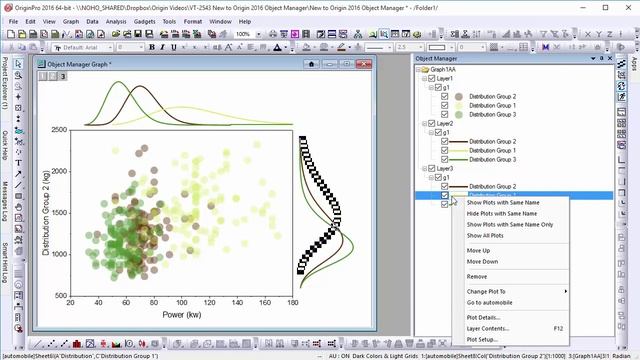Image resolution: width=640 pixels, height=360 pixels.
Task: Open the line color pencil swatch
Action: pos(342,47)
